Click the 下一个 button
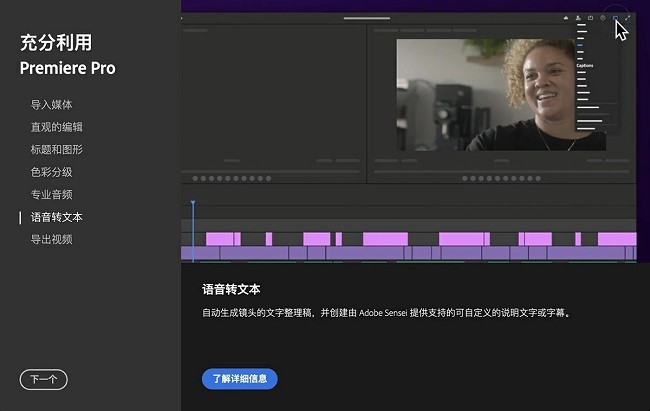The width and height of the screenshot is (650, 411). click(x=44, y=379)
